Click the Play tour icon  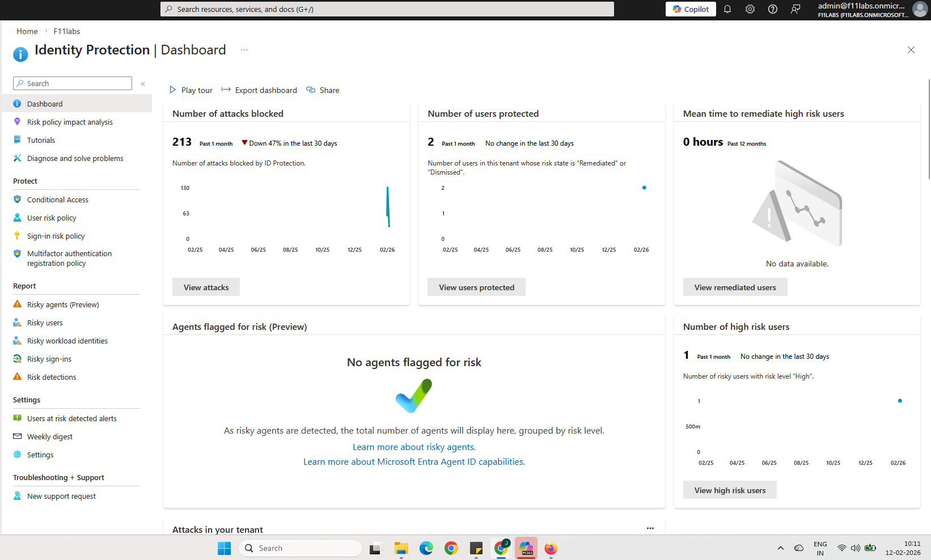pyautogui.click(x=173, y=90)
